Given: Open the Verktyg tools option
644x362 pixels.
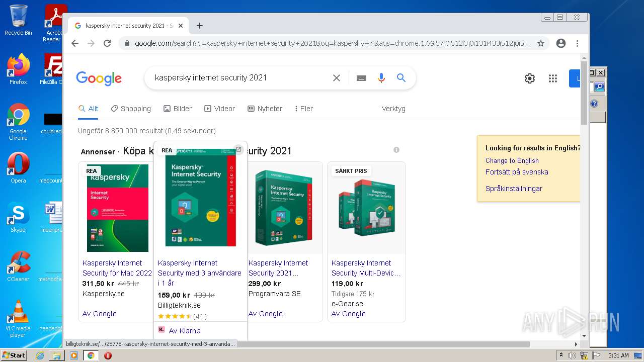Looking at the screenshot, I should click(x=393, y=109).
